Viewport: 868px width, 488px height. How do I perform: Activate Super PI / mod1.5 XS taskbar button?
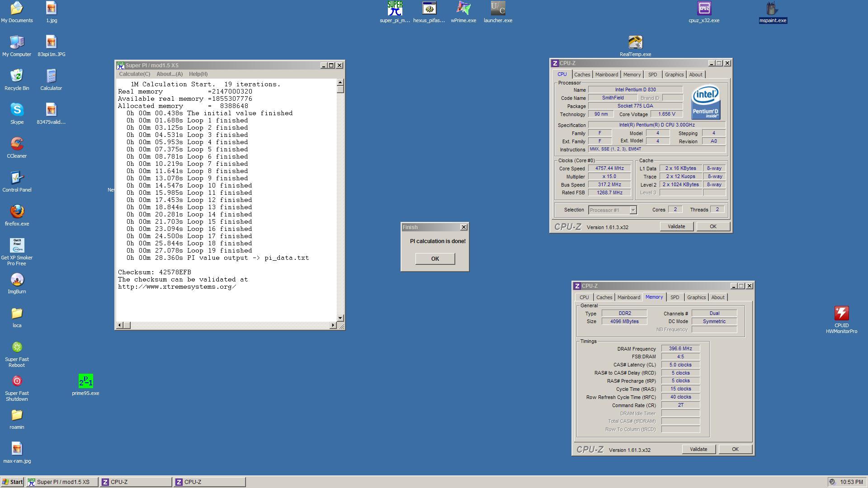[x=62, y=482]
